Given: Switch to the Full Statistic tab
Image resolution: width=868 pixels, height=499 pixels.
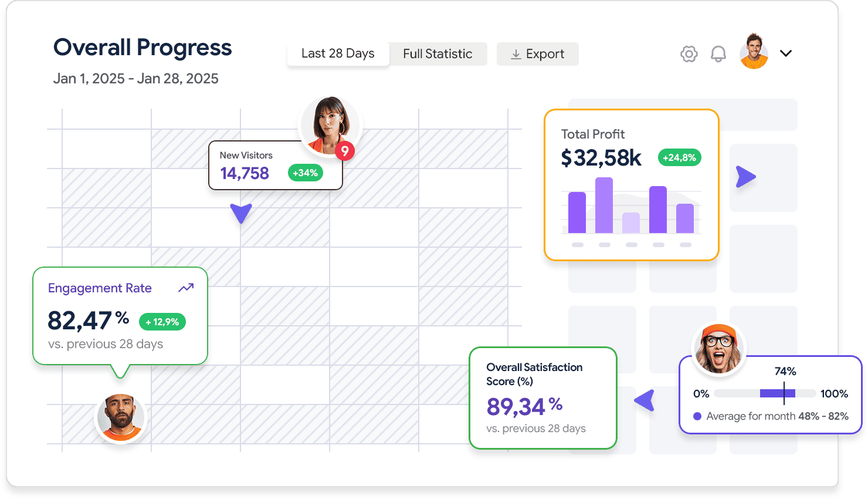Looking at the screenshot, I should pyautogui.click(x=438, y=54).
